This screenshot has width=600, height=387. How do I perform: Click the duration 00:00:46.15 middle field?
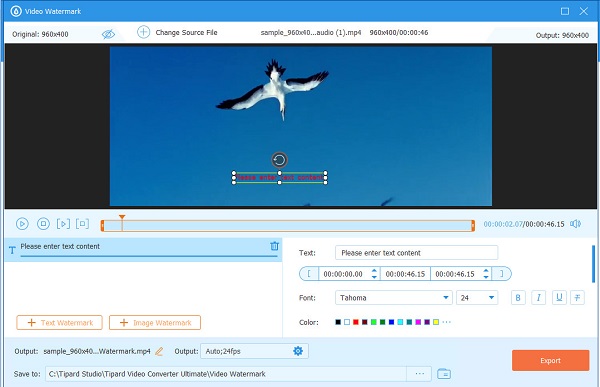pos(405,274)
